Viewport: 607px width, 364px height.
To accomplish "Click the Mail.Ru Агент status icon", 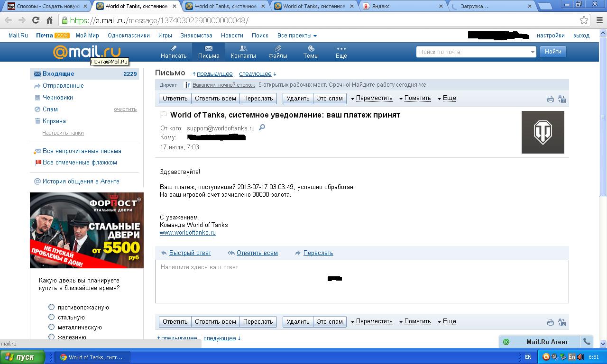I will click(x=506, y=342).
